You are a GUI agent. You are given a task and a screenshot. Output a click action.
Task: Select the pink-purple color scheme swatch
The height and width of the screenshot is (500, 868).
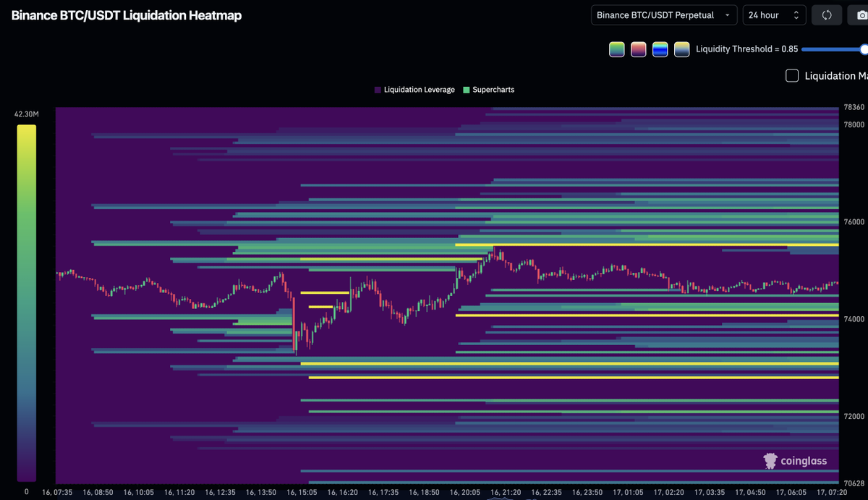point(638,49)
